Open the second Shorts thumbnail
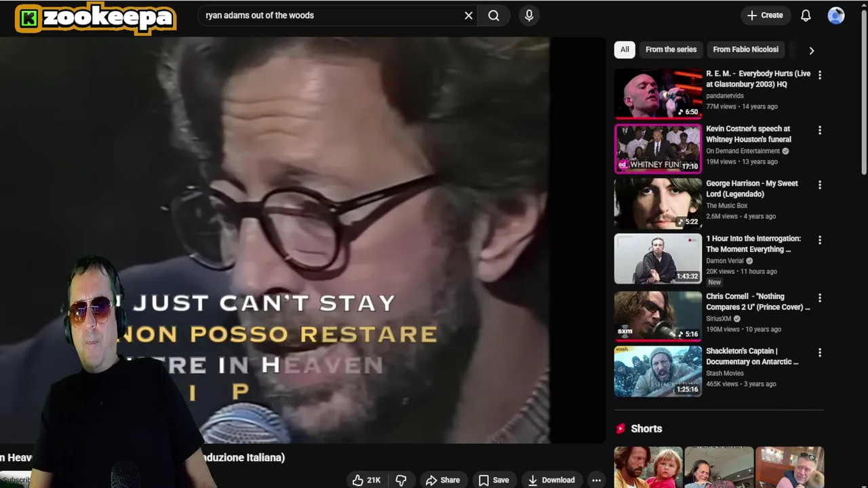The image size is (868, 488). (719, 467)
